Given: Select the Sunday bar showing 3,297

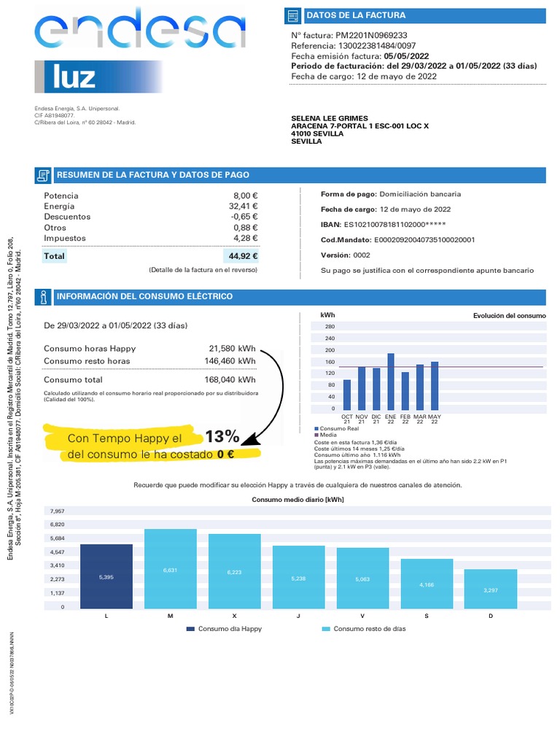Looking at the screenshot, I should [x=491, y=589].
